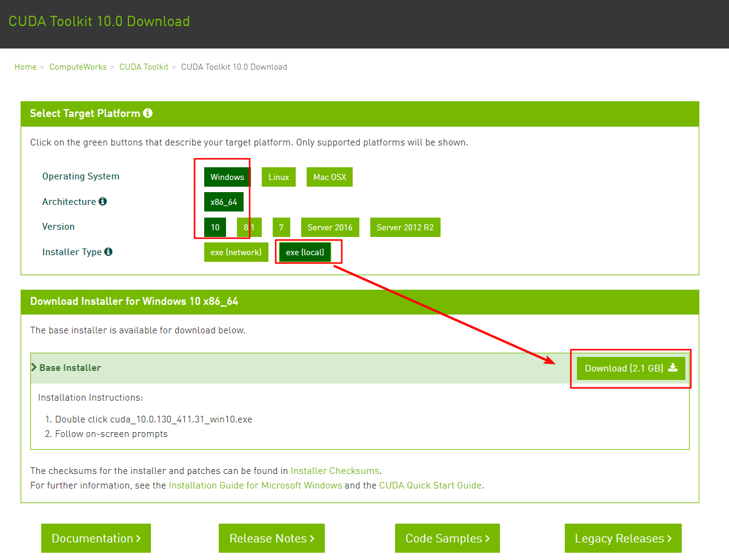The height and width of the screenshot is (560, 729).
Task: Choose Windows version 10
Action: 215,227
